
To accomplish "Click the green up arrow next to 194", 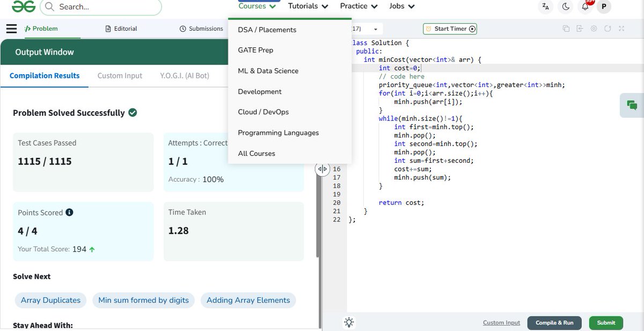I will coord(92,249).
